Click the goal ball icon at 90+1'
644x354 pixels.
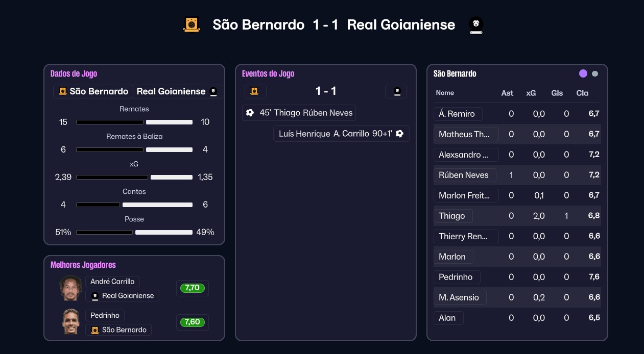(x=399, y=134)
